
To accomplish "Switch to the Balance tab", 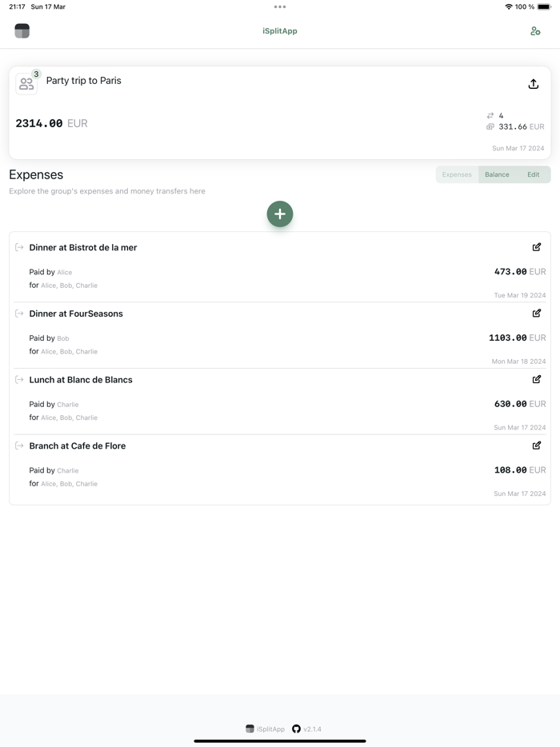I will (x=497, y=174).
